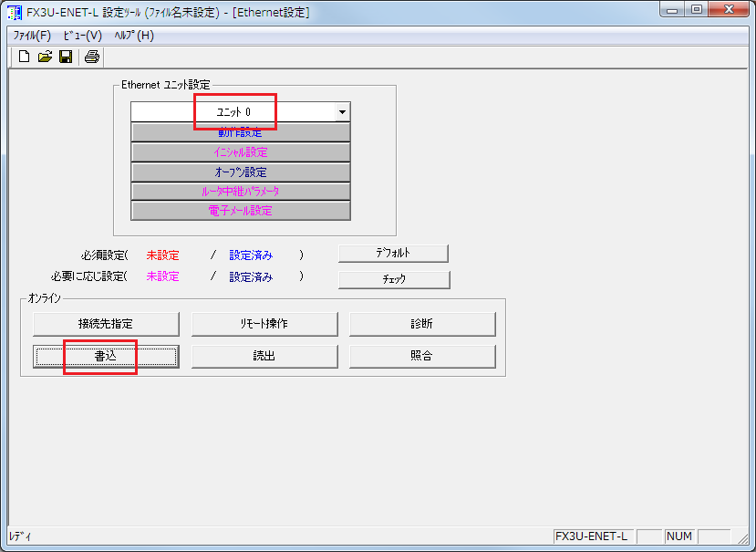The width and height of the screenshot is (756, 552).
Task: Open an existing settings file
Action: point(44,56)
